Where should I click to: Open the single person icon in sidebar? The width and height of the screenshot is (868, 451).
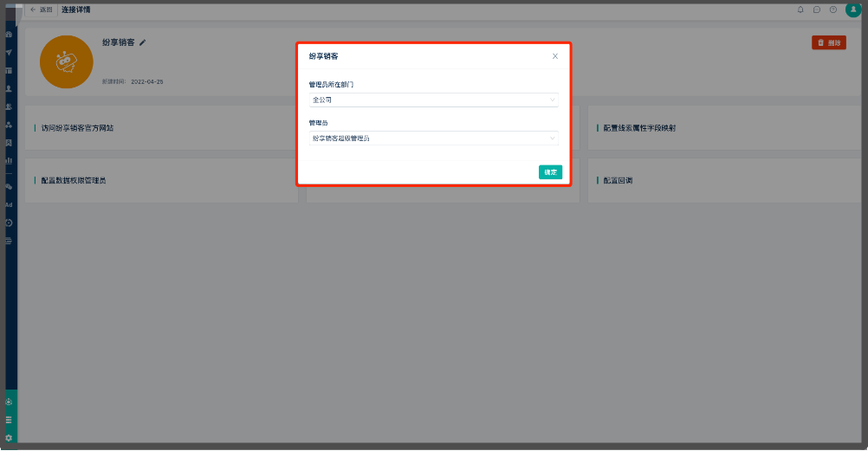9,88
